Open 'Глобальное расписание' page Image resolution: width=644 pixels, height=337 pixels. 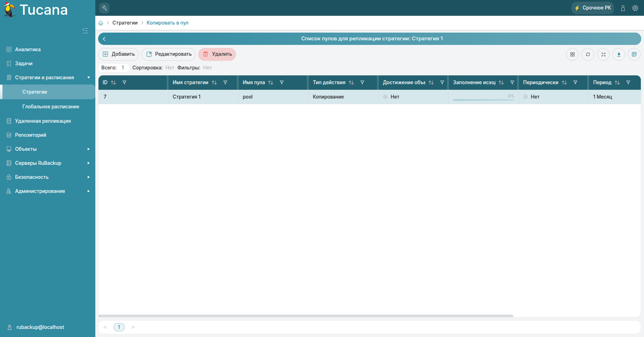(x=50, y=107)
